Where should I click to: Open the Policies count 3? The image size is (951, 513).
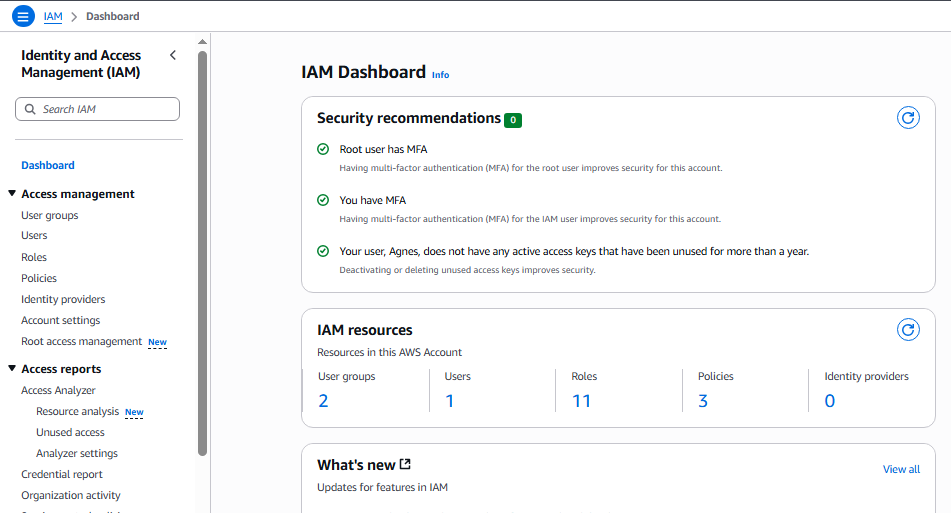pos(703,401)
